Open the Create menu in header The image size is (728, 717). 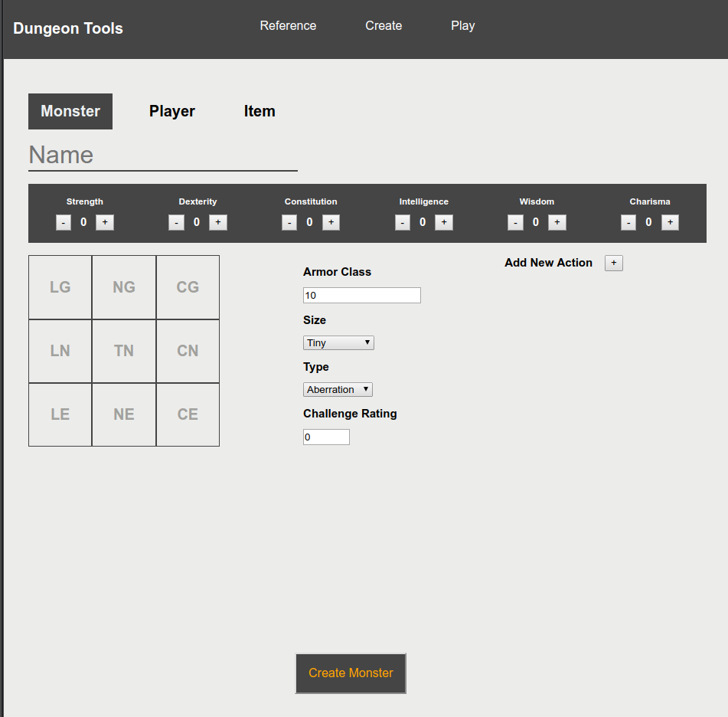(x=384, y=25)
